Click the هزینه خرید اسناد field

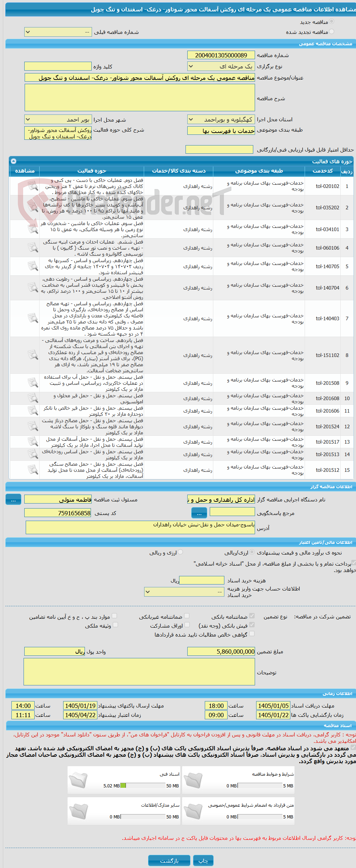pyautogui.click(x=202, y=580)
